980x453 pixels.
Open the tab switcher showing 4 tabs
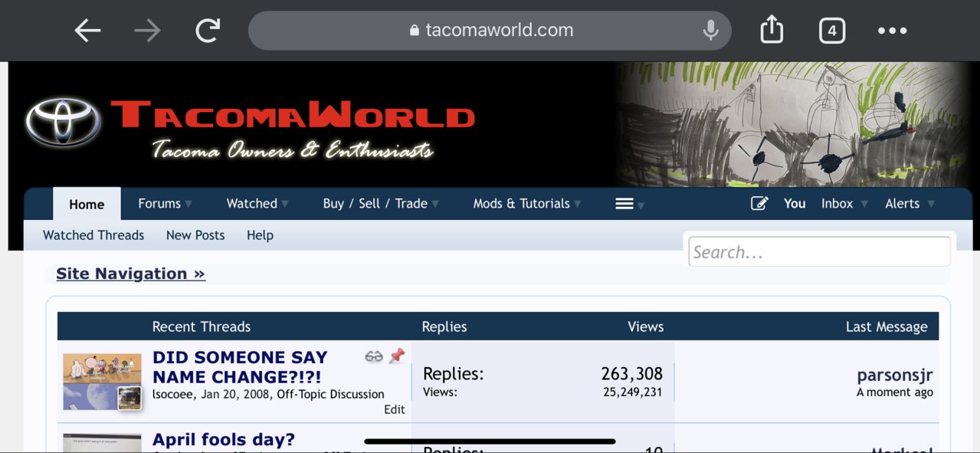coord(831,31)
